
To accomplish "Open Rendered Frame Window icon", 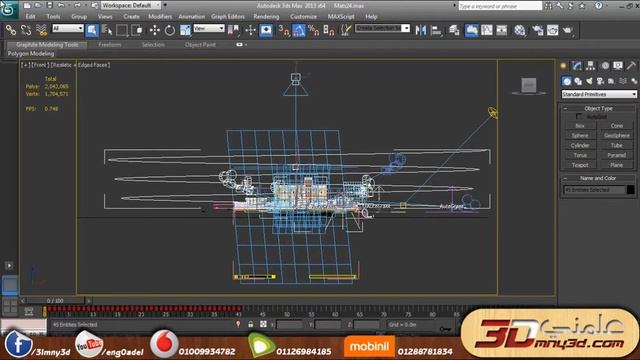I will [x=552, y=30].
